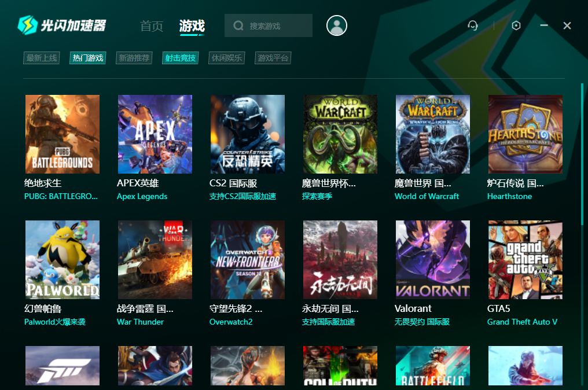
Task: Open the 绝地求生 PUBG game card
Action: [x=62, y=134]
